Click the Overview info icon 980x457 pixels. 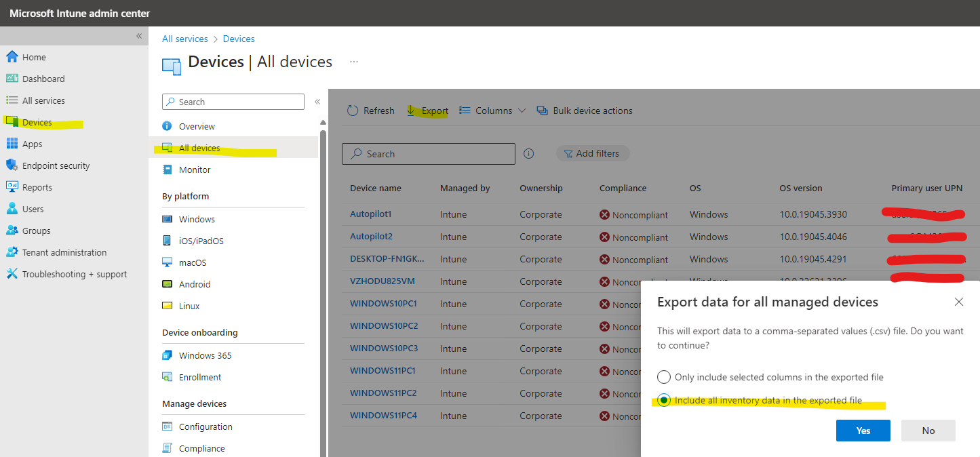[x=167, y=126]
